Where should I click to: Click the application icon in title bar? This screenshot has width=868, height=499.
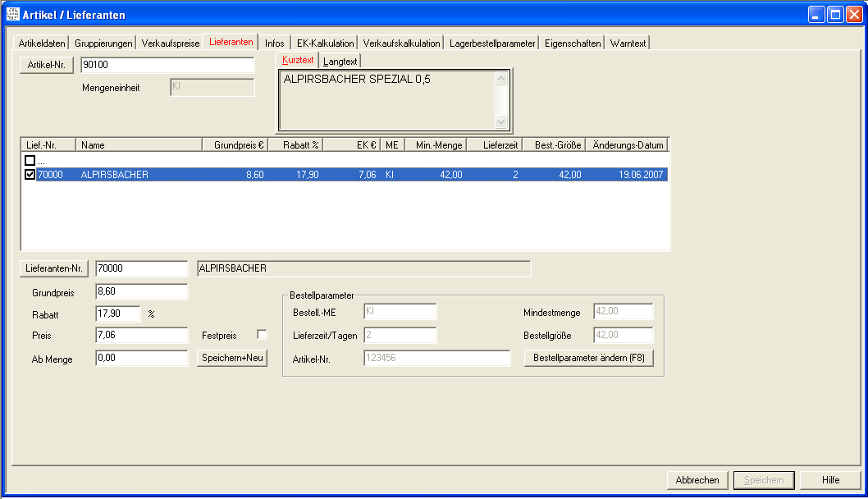[12, 14]
